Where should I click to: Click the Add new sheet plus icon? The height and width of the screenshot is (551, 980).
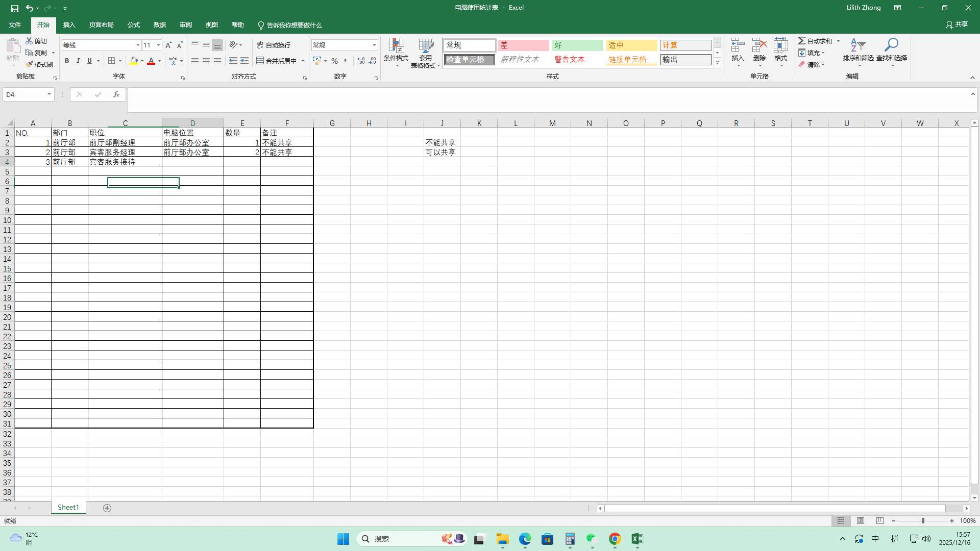[x=107, y=508]
